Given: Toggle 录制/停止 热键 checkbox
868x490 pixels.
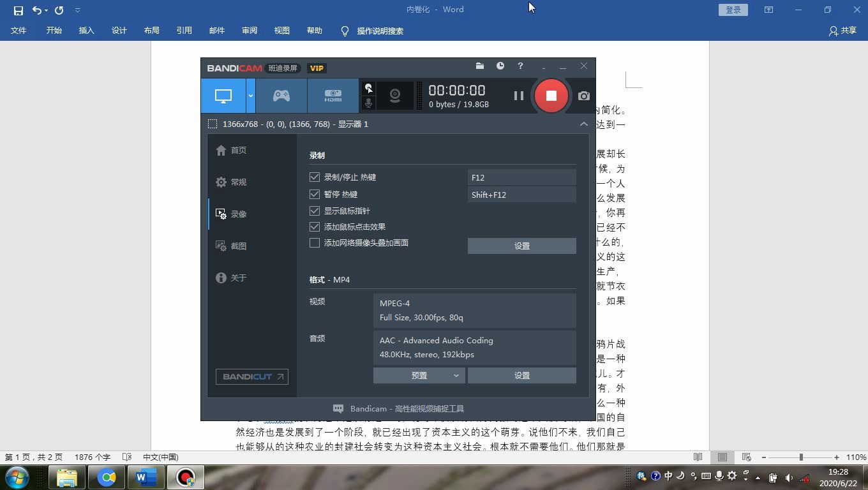Looking at the screenshot, I should [314, 177].
